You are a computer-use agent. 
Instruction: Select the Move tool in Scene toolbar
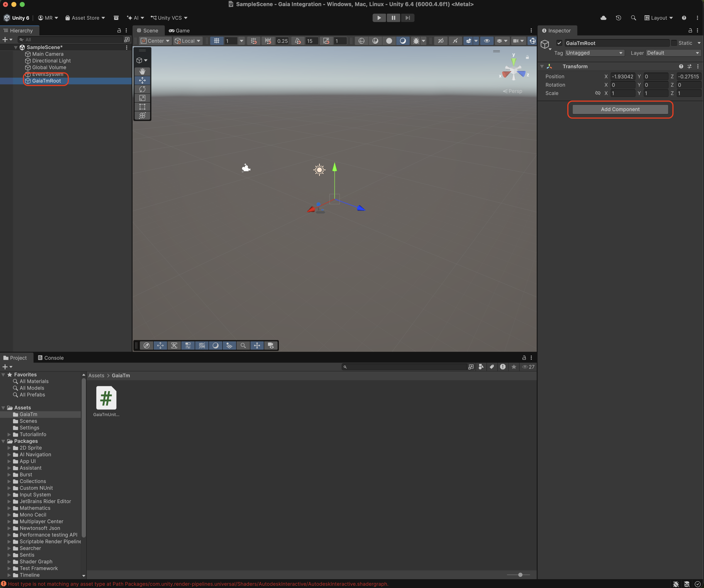pyautogui.click(x=142, y=80)
